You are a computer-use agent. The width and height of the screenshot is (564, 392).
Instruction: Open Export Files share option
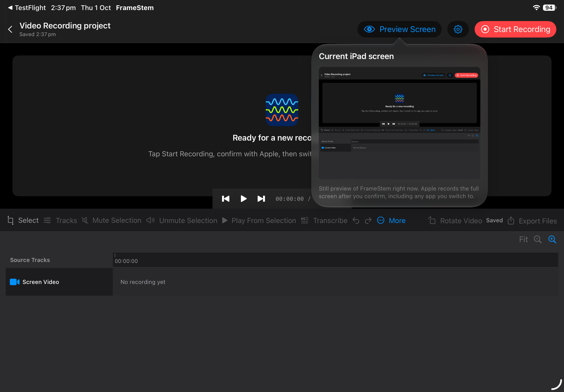point(532,221)
